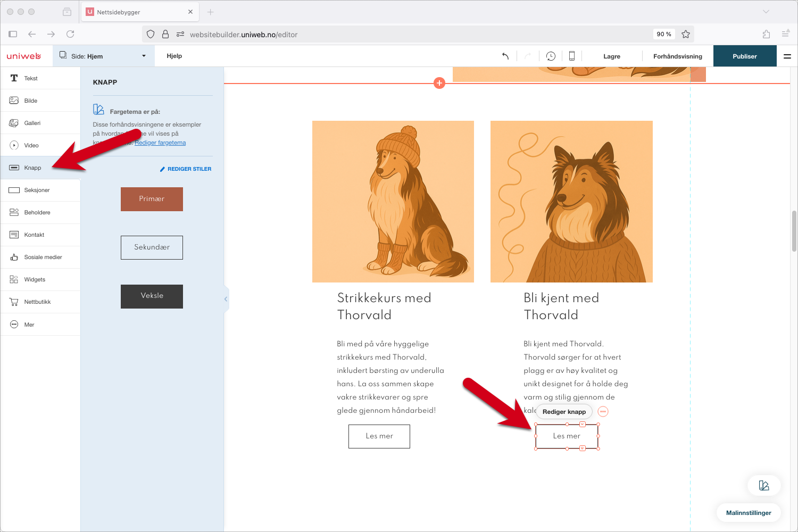Select the Bilde element in sidebar

pos(40,101)
